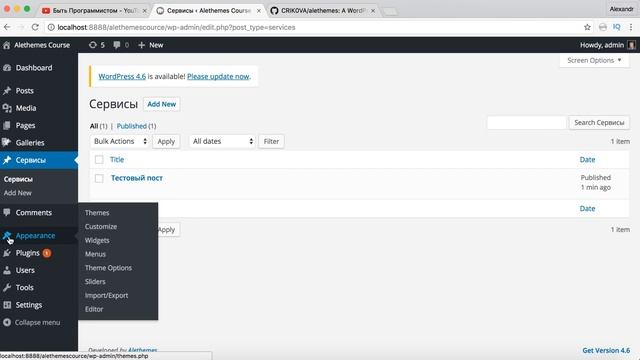
Task: Open the Appearance menu item in the sidebar
Action: 35,236
